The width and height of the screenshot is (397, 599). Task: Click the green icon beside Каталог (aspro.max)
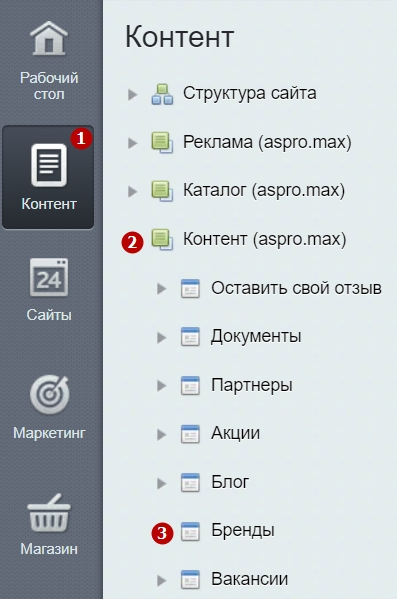(x=162, y=191)
